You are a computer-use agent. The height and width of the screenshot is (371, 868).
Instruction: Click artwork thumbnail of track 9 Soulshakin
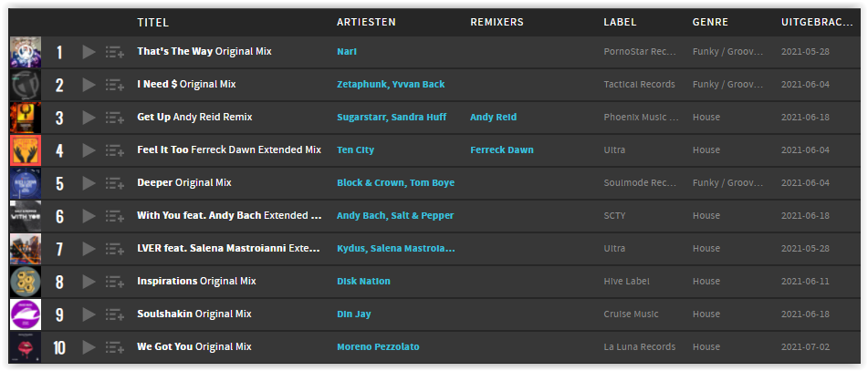(x=26, y=314)
